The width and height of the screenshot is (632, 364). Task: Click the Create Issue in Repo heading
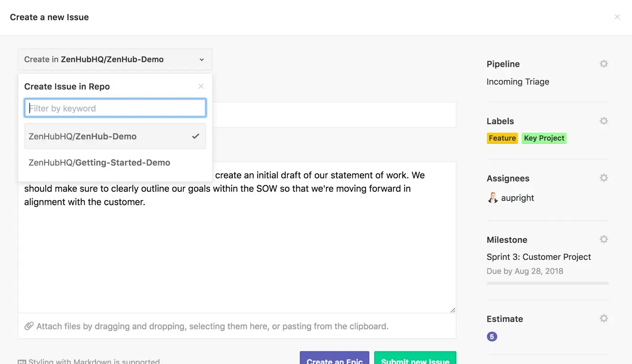(67, 86)
